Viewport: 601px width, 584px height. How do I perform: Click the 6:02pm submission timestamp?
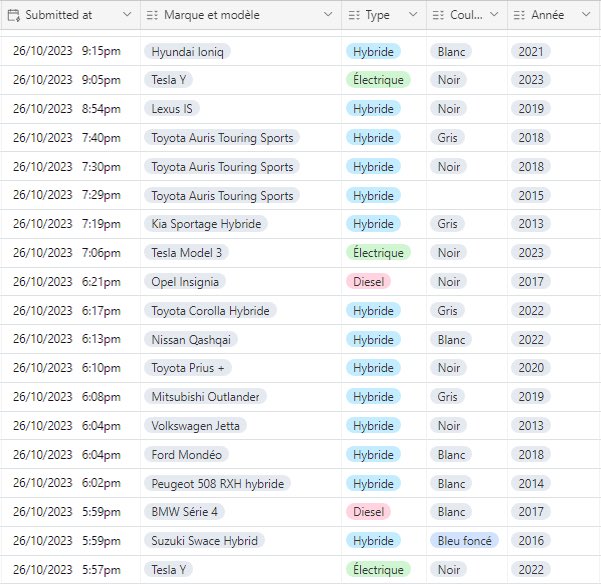(x=67, y=483)
